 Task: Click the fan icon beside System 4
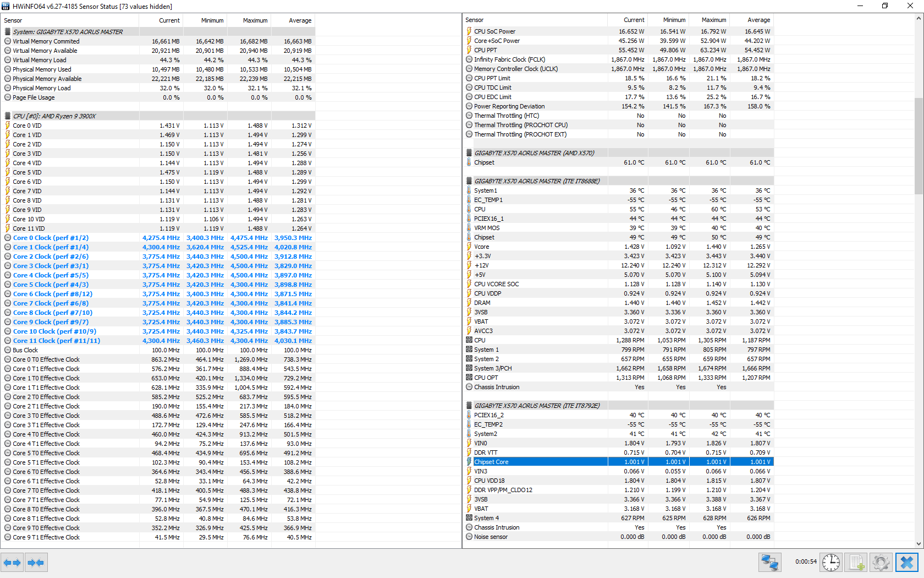[x=469, y=518]
